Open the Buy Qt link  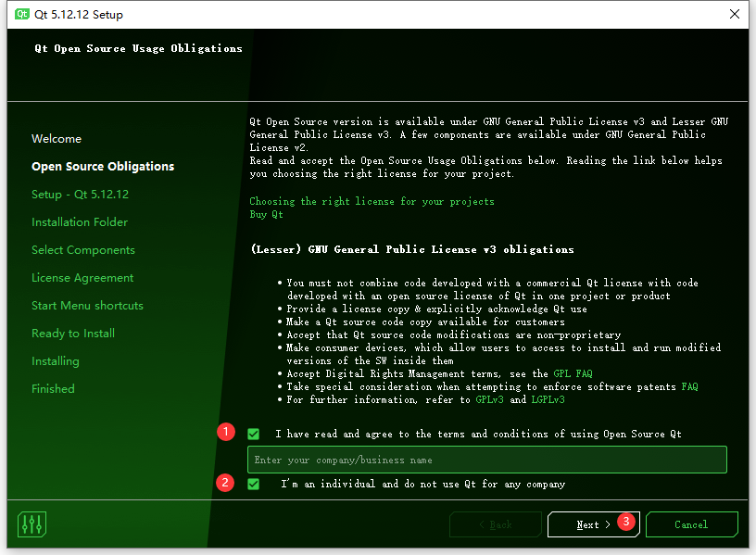click(266, 214)
